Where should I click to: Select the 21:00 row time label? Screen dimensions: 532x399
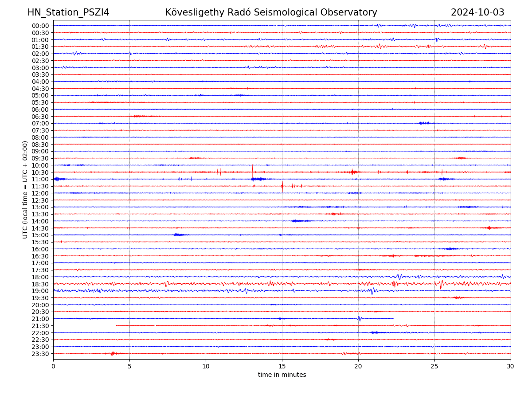(40, 319)
